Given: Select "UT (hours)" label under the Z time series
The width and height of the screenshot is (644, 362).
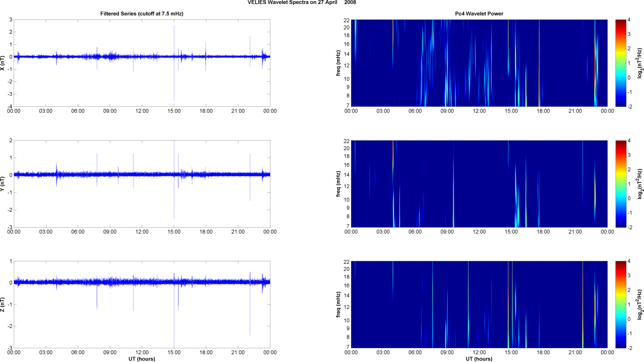Looking at the screenshot, I should click(142, 359).
